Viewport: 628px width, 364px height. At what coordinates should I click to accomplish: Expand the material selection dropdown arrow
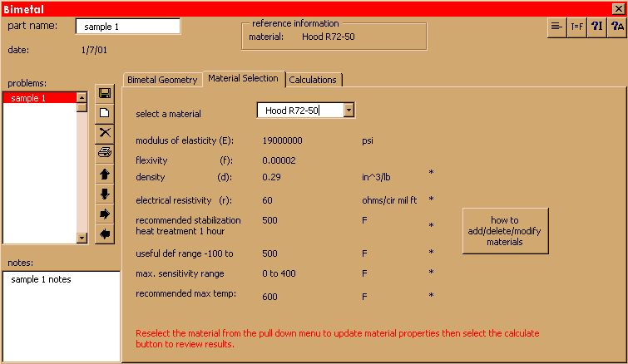pyautogui.click(x=349, y=110)
